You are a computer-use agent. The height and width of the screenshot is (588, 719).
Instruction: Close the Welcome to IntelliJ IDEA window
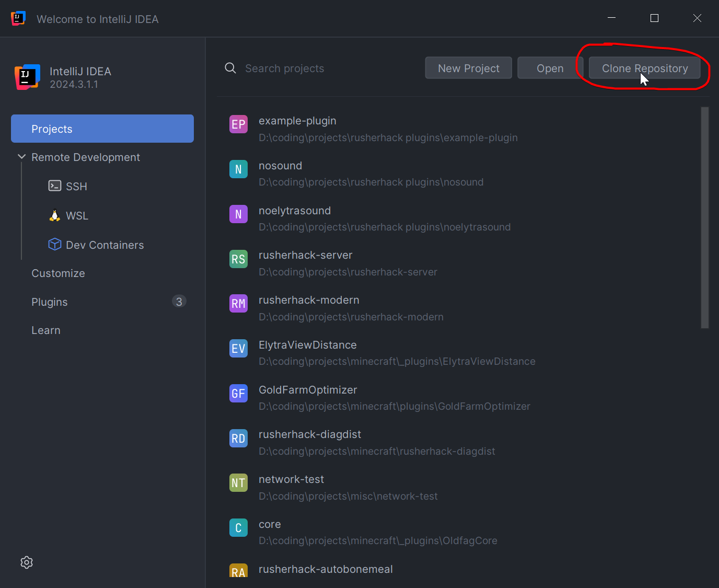(697, 18)
